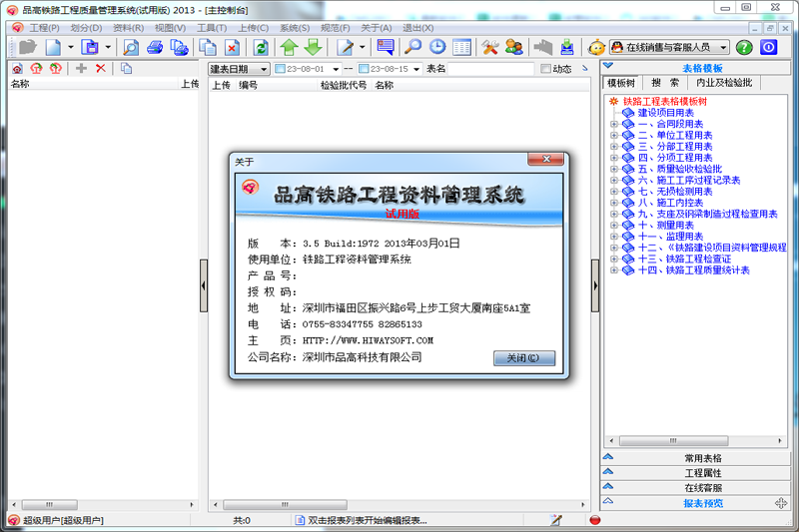799x532 pixels.
Task: Click 关闭(C) button in About dialog
Action: coord(523,358)
